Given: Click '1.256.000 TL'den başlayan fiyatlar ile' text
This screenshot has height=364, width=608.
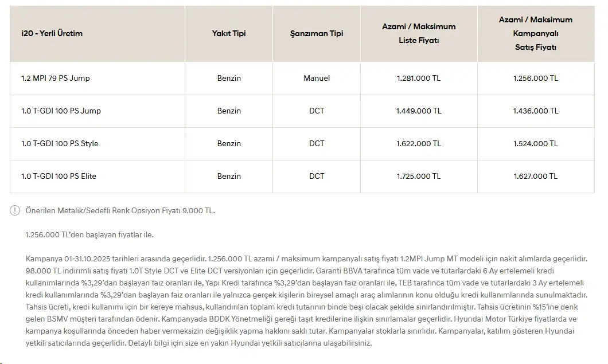Looking at the screenshot, I should pos(89,234).
